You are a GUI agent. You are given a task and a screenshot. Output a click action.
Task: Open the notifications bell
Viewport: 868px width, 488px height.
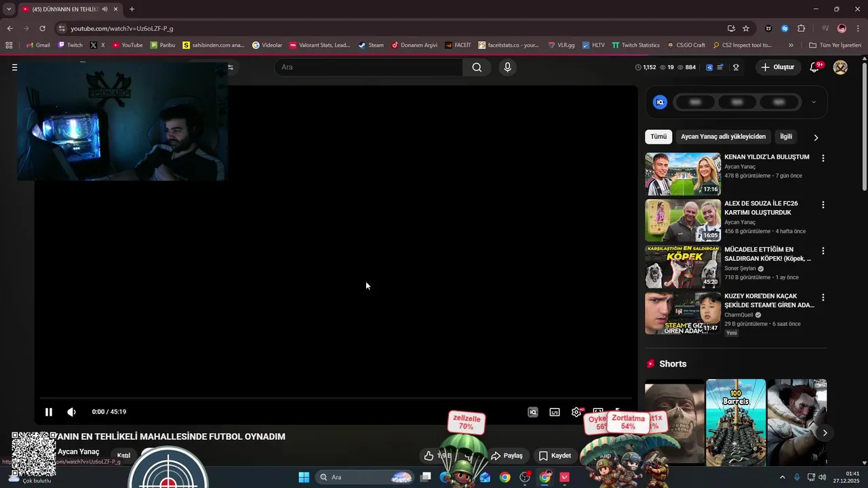pyautogui.click(x=815, y=67)
